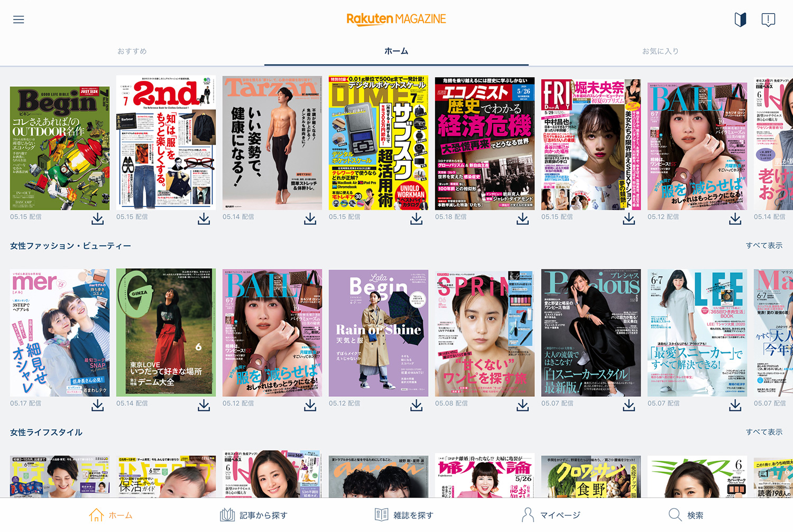
Task: Click the Rakuten MAGAZINE logo
Action: coord(396,19)
